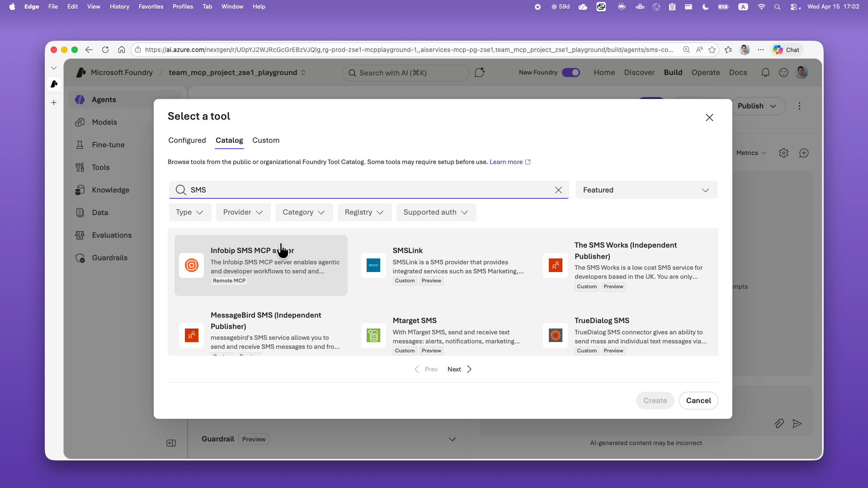Screen dimensions: 868x488
Task: Click the browser refresh icon
Action: pos(105,50)
